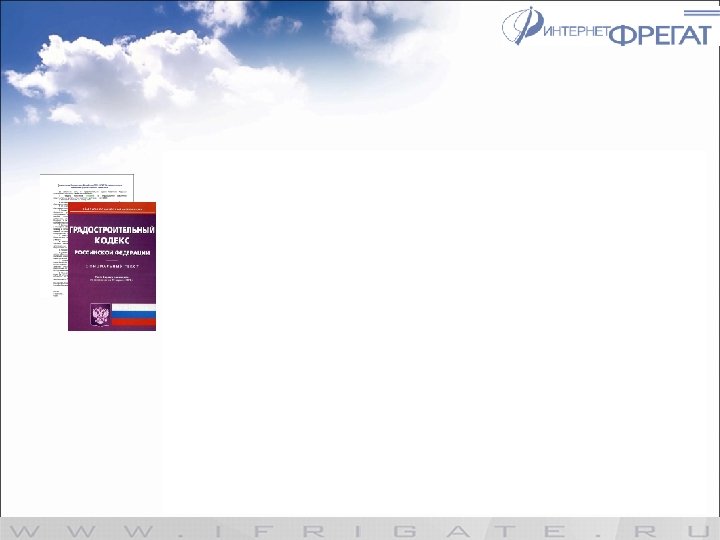Click the Russian flag on the book cover
The image size is (720, 540).
tap(134, 315)
